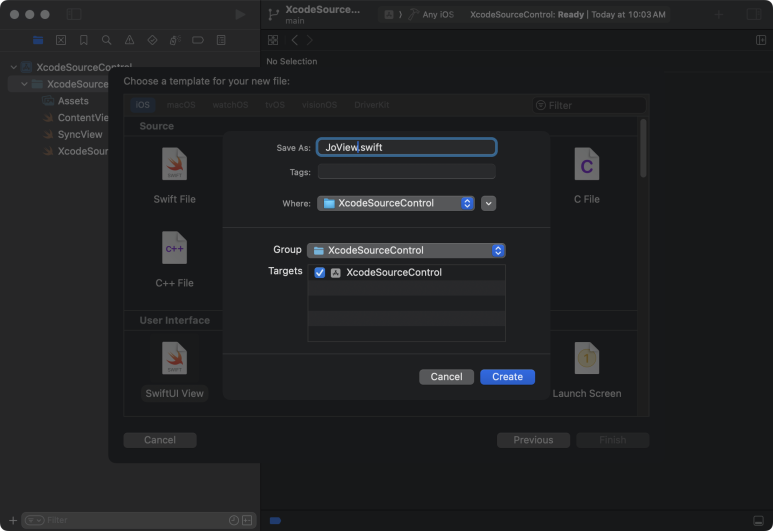Click the Create button

[507, 377]
